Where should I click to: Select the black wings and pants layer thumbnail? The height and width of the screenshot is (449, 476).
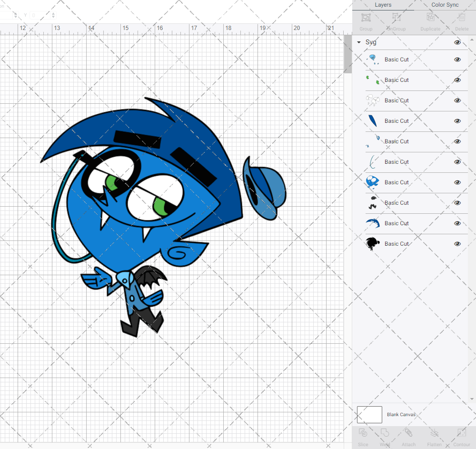373,203
